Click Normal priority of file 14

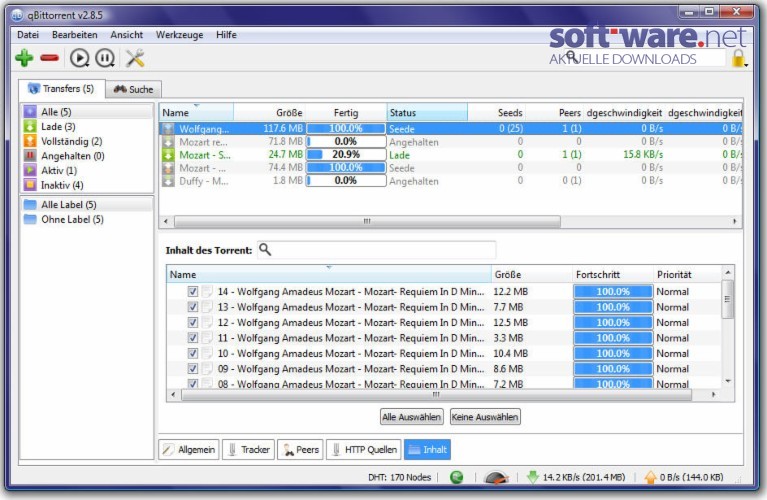point(673,292)
